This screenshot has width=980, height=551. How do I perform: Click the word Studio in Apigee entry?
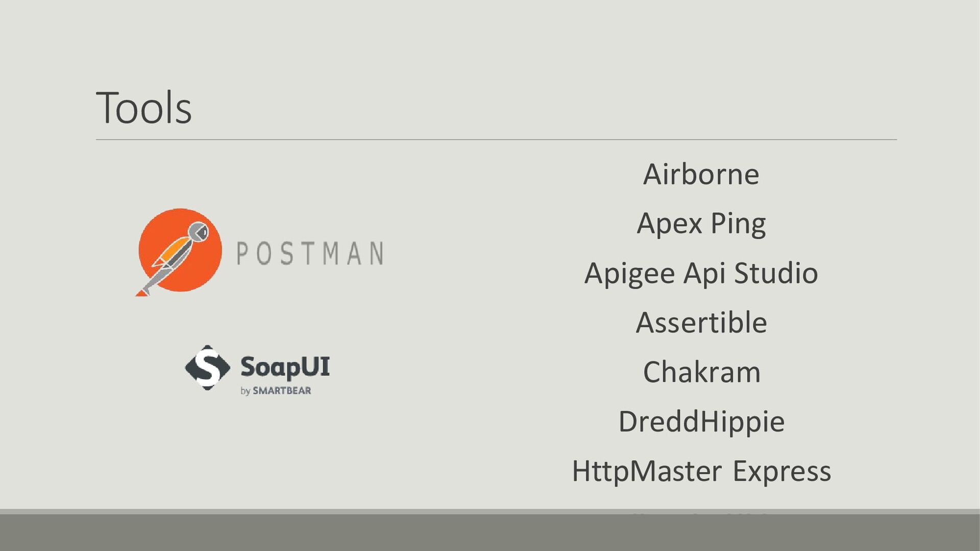pos(776,273)
